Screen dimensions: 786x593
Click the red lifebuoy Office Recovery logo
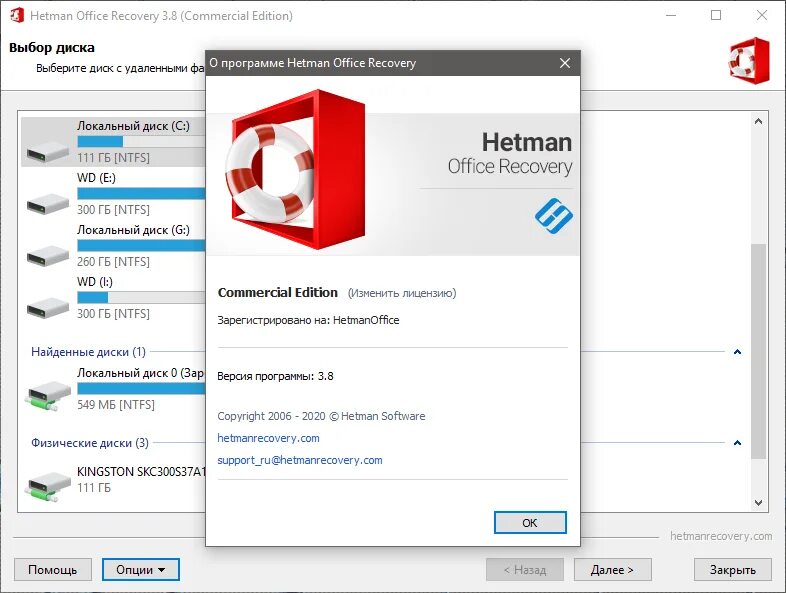296,169
